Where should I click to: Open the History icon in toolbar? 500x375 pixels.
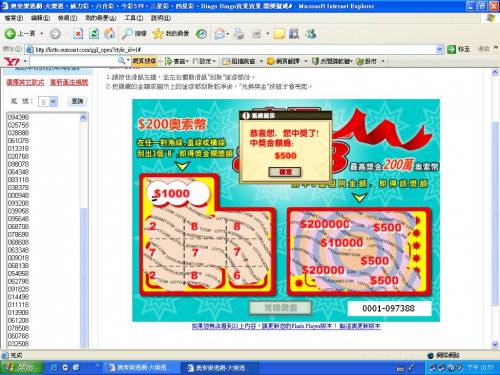(201, 34)
